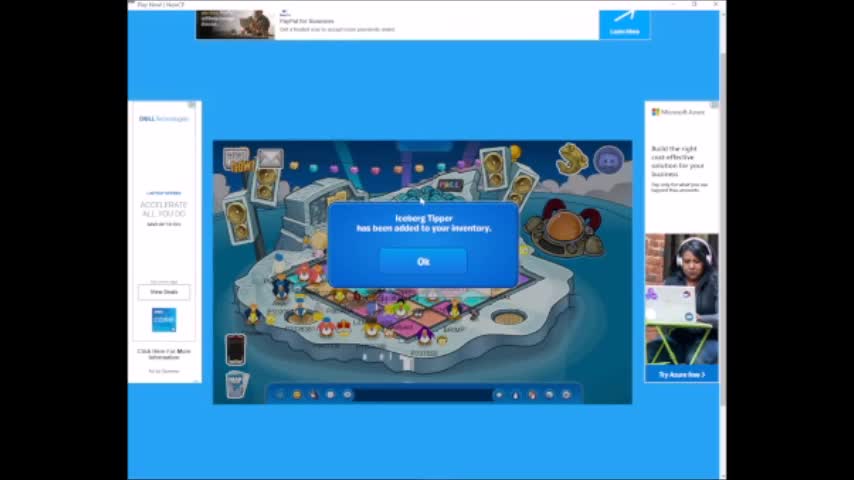Viewport: 854px width, 480px height.
Task: Open the buddy list icon in toolbar
Action: 533,394
